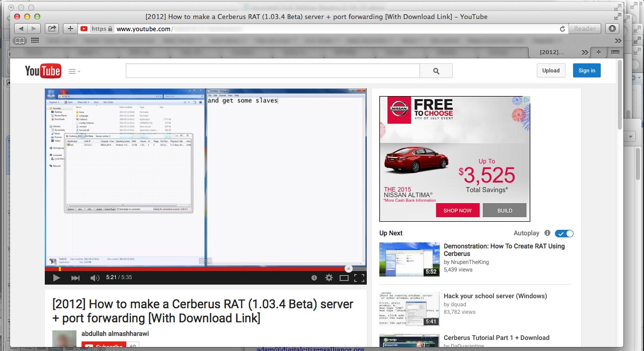Click the YouTube search magnifier button

pyautogui.click(x=436, y=71)
